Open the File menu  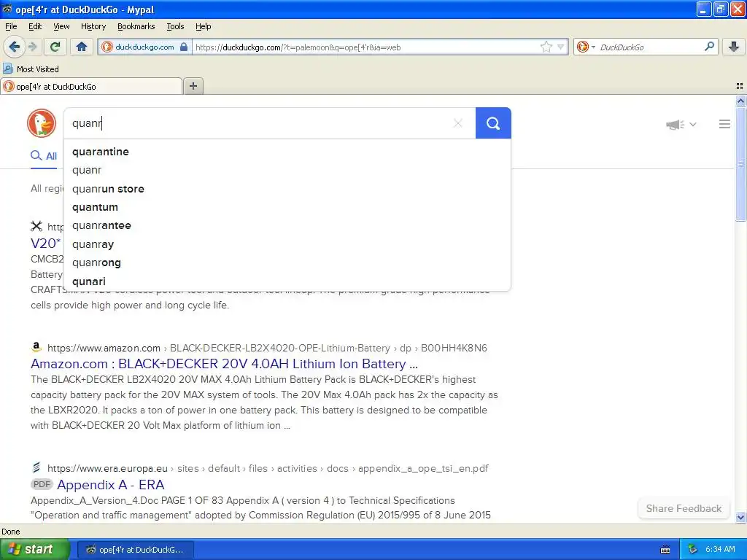click(x=11, y=26)
